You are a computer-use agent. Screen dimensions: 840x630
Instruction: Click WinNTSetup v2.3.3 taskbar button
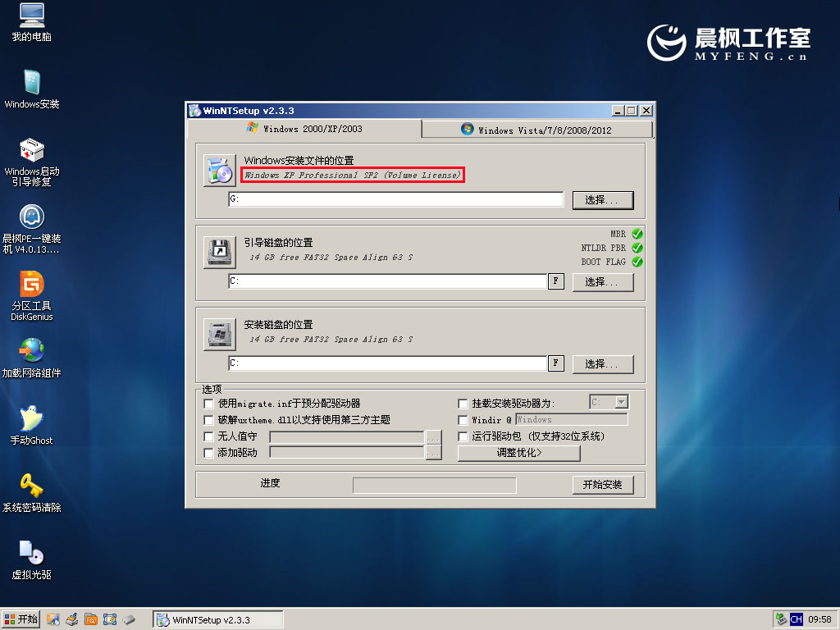click(218, 620)
